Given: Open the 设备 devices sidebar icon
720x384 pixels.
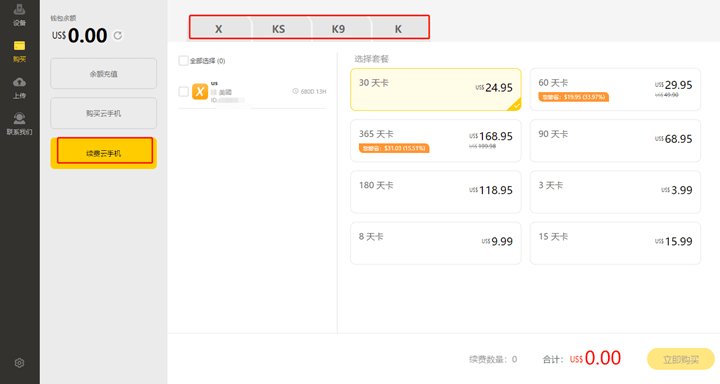Looking at the screenshot, I should coord(19,15).
